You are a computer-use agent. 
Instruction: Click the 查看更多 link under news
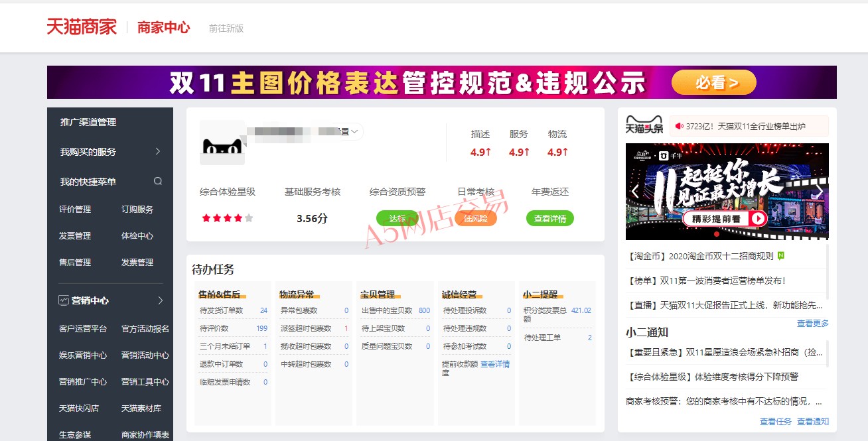[812, 323]
